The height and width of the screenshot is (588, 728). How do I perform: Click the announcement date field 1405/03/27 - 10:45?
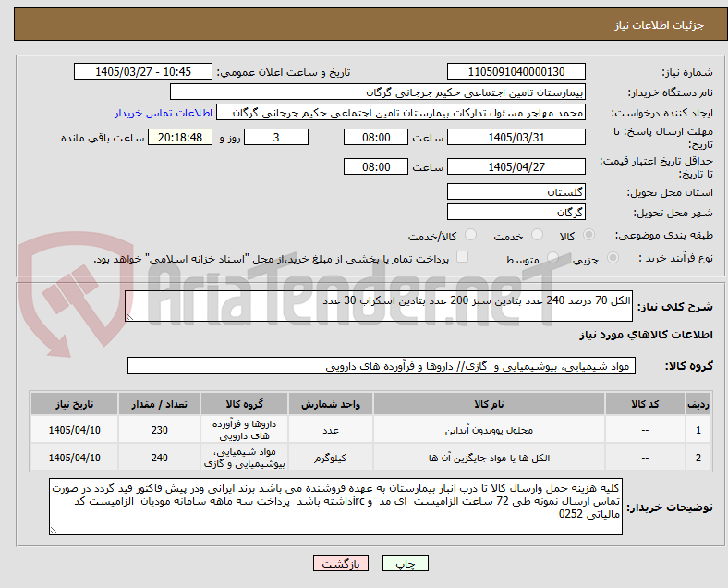pos(143,71)
